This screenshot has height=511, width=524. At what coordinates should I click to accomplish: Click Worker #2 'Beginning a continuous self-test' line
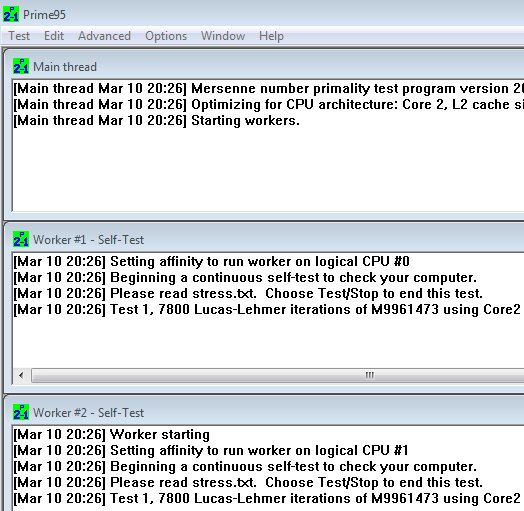245,467
